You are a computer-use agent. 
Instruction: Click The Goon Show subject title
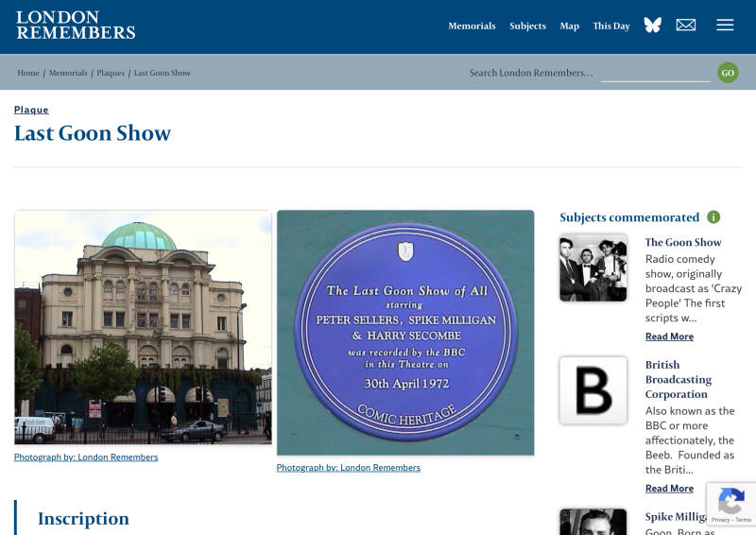coord(683,242)
